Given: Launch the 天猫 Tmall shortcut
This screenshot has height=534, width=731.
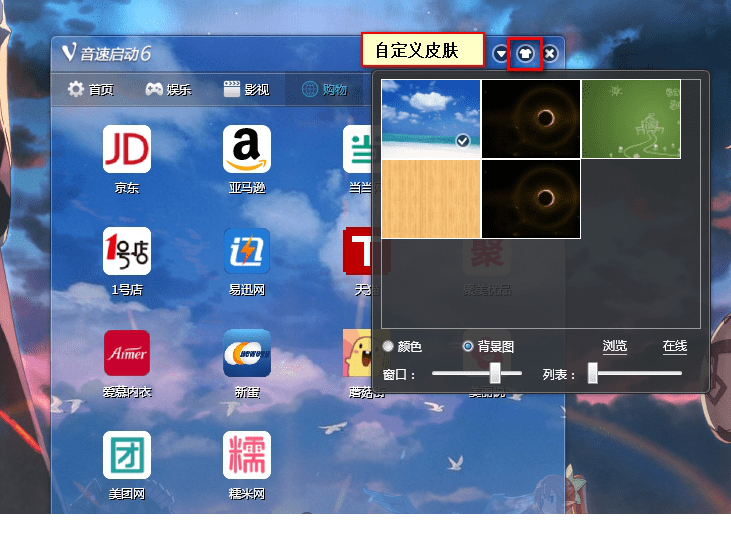Looking at the screenshot, I should pos(358,251).
